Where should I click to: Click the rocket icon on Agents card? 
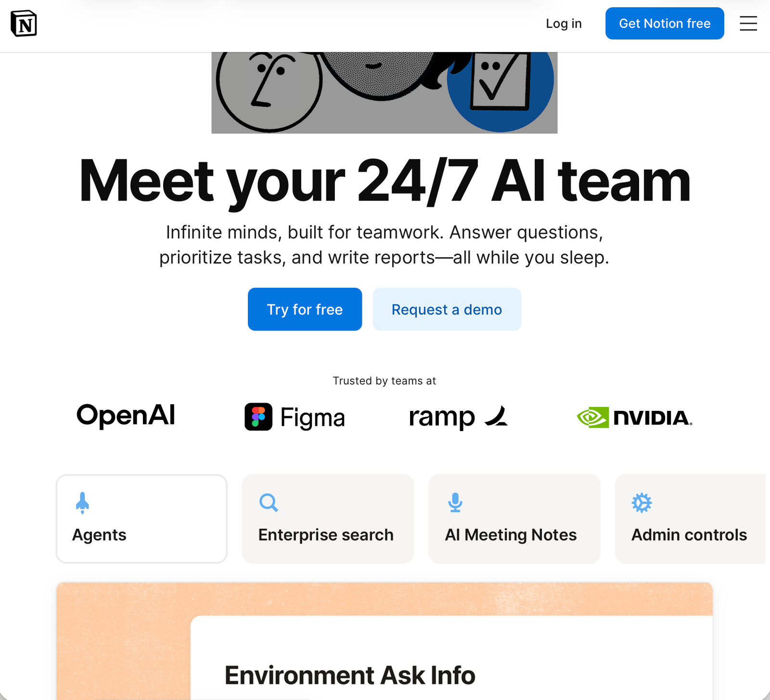82,503
